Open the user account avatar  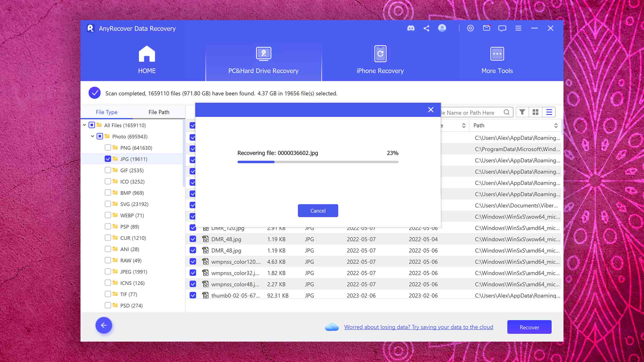pyautogui.click(x=442, y=28)
